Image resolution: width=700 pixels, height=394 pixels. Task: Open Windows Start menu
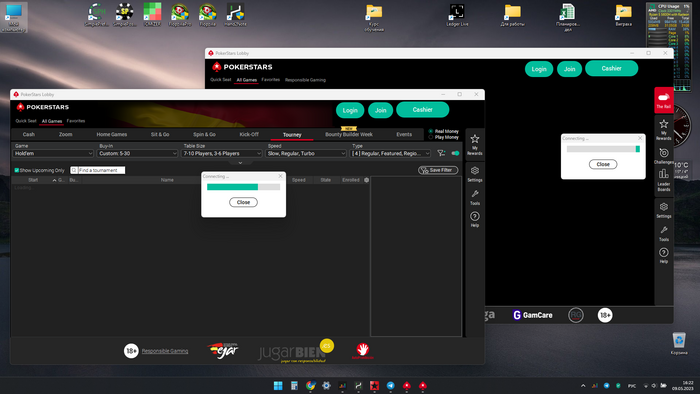click(278, 386)
